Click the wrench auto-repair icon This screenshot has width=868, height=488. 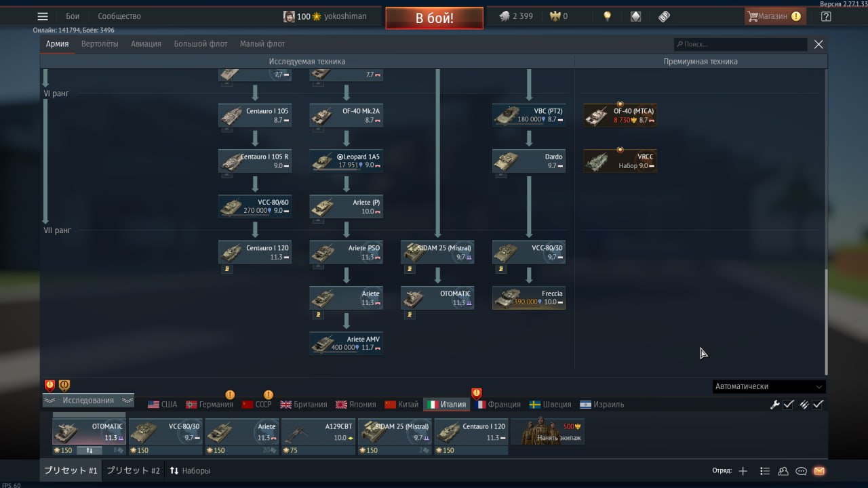pyautogui.click(x=774, y=405)
